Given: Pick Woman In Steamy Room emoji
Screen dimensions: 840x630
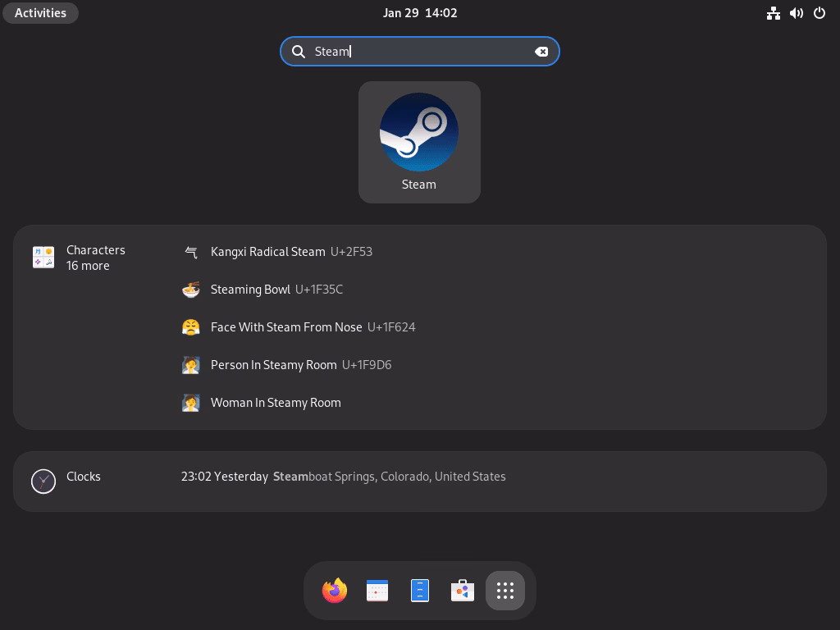Looking at the screenshot, I should [x=262, y=403].
